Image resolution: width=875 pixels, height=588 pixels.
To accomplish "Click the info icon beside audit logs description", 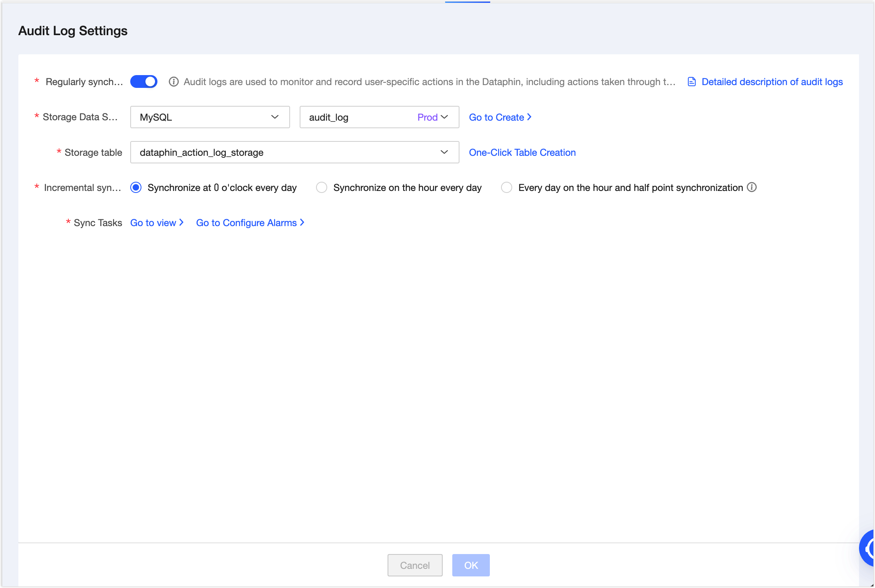I will pyautogui.click(x=173, y=82).
